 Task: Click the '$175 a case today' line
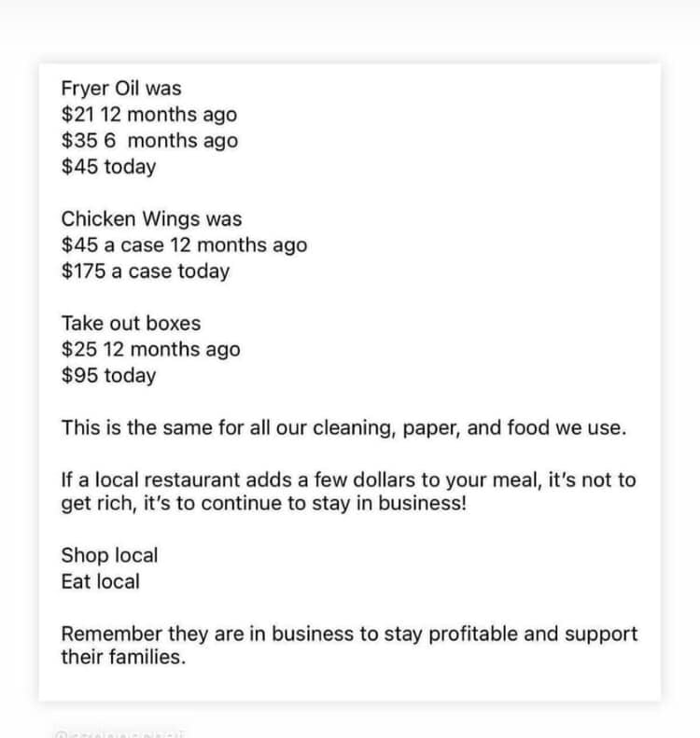pos(145,272)
